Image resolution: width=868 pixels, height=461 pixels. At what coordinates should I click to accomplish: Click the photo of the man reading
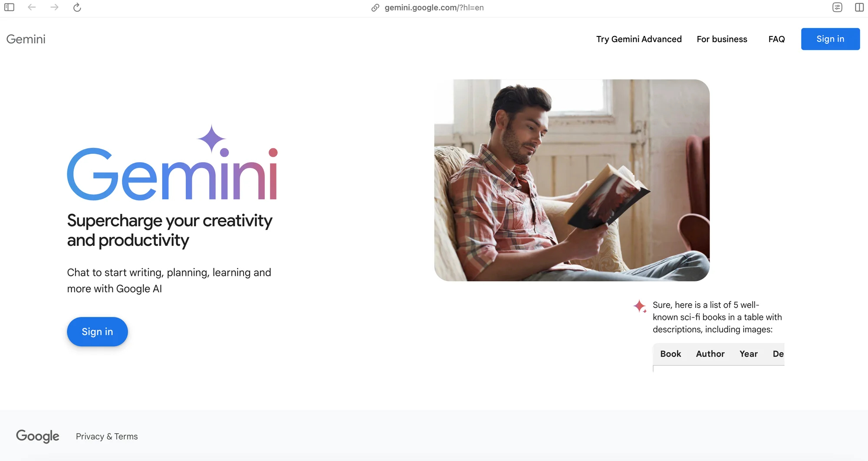pos(572,180)
